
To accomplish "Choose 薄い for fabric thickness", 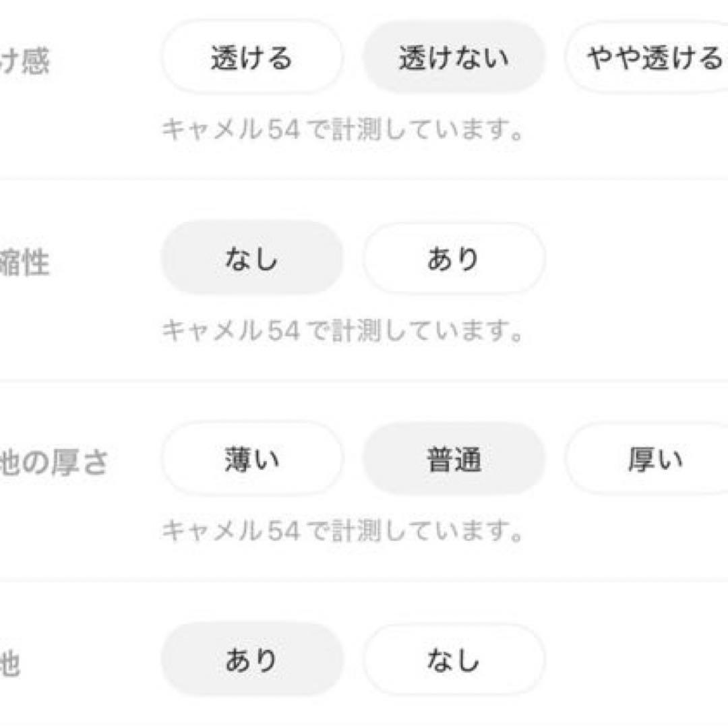I will coord(251,459).
